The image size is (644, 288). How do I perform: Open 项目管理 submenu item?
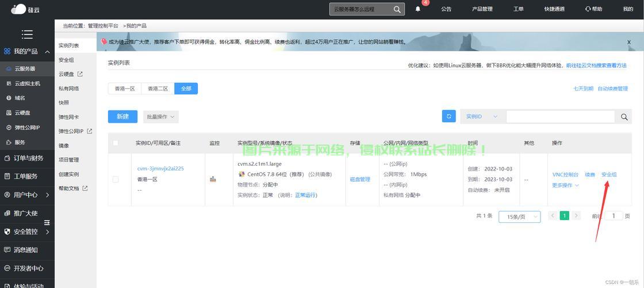(68, 160)
